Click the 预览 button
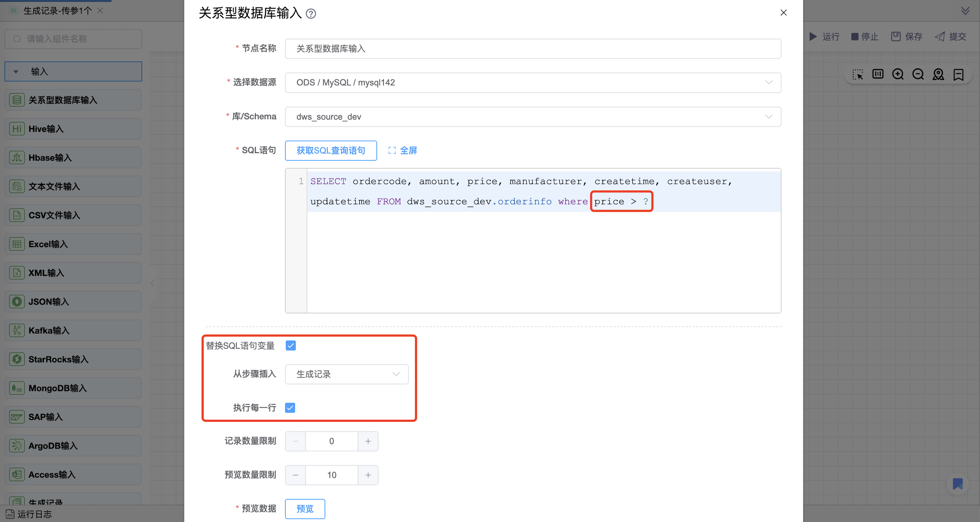 click(x=305, y=508)
